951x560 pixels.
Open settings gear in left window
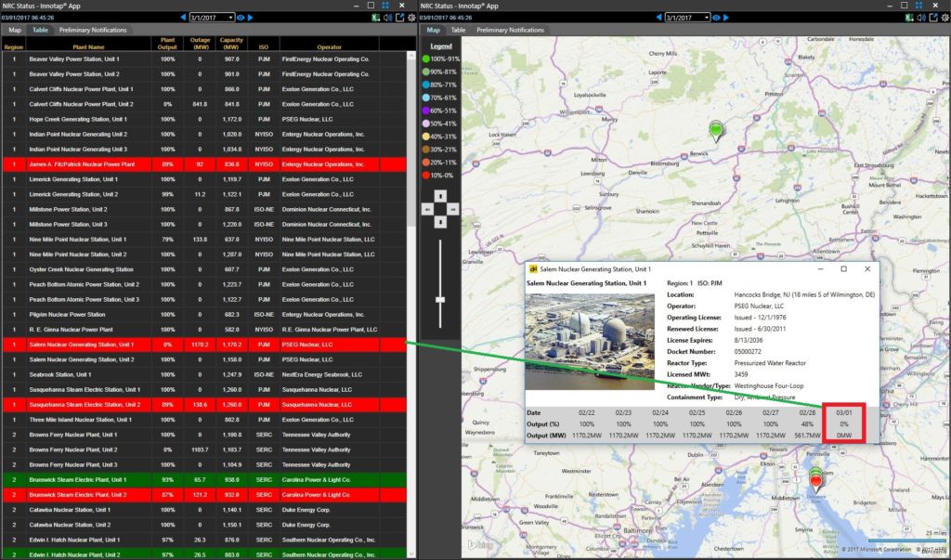pyautogui.click(x=412, y=18)
